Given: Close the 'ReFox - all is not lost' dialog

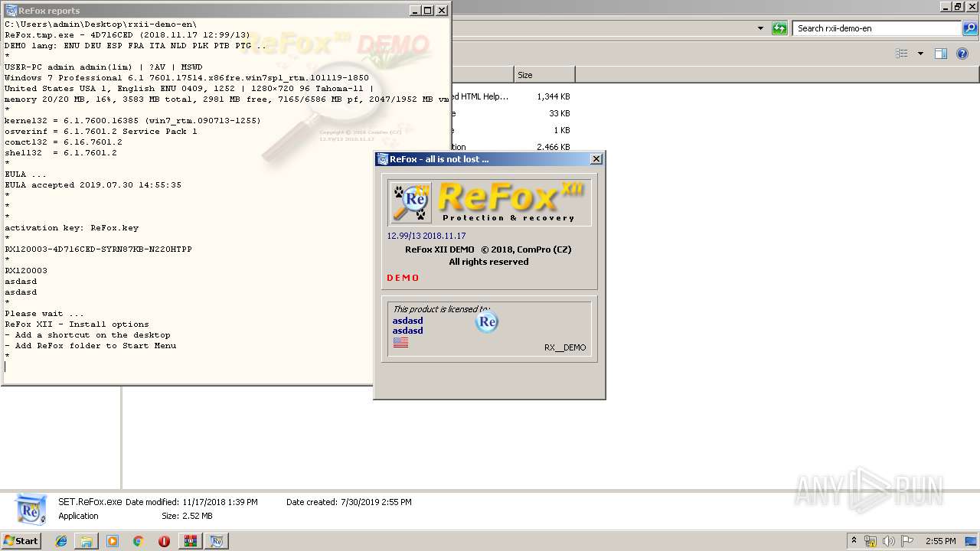Looking at the screenshot, I should (596, 159).
